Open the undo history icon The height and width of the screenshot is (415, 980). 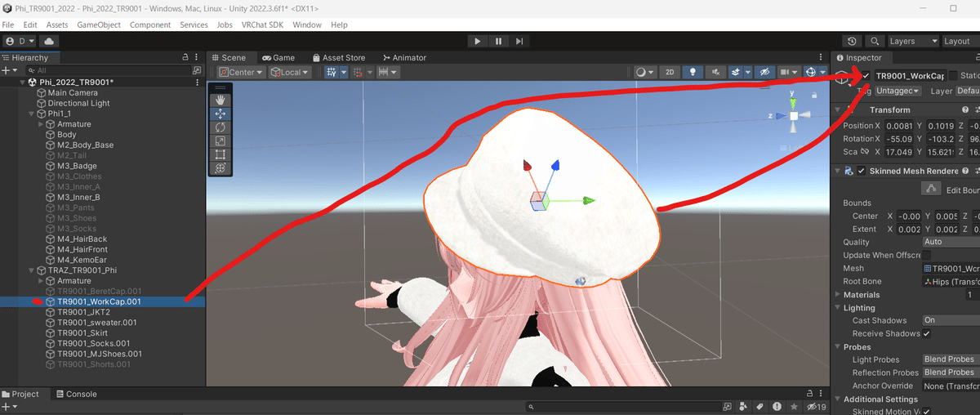point(852,41)
